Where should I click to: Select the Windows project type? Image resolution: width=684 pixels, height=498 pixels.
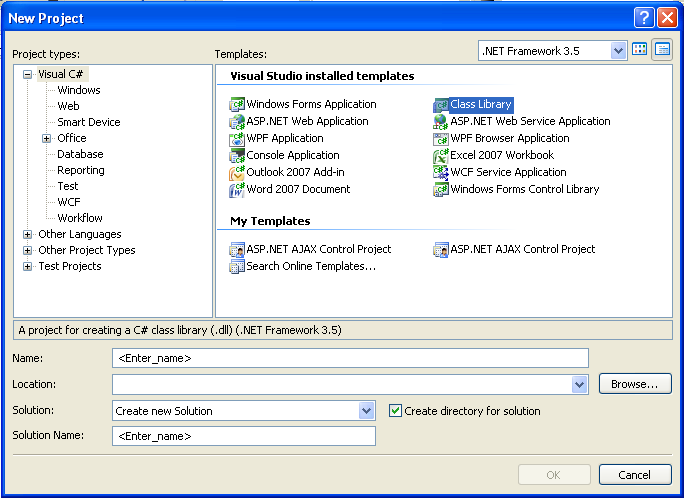pyautogui.click(x=79, y=90)
